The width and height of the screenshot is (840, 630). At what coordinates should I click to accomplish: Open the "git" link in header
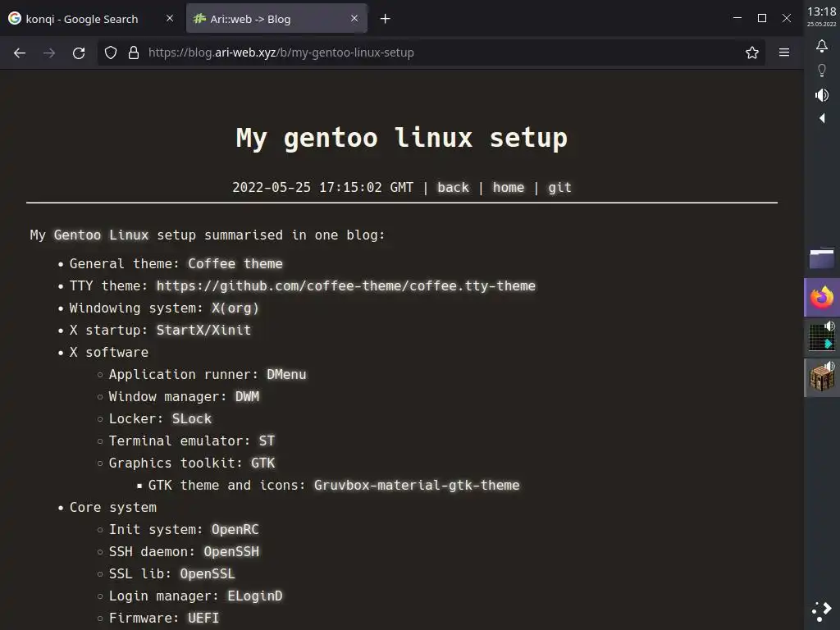(x=559, y=187)
